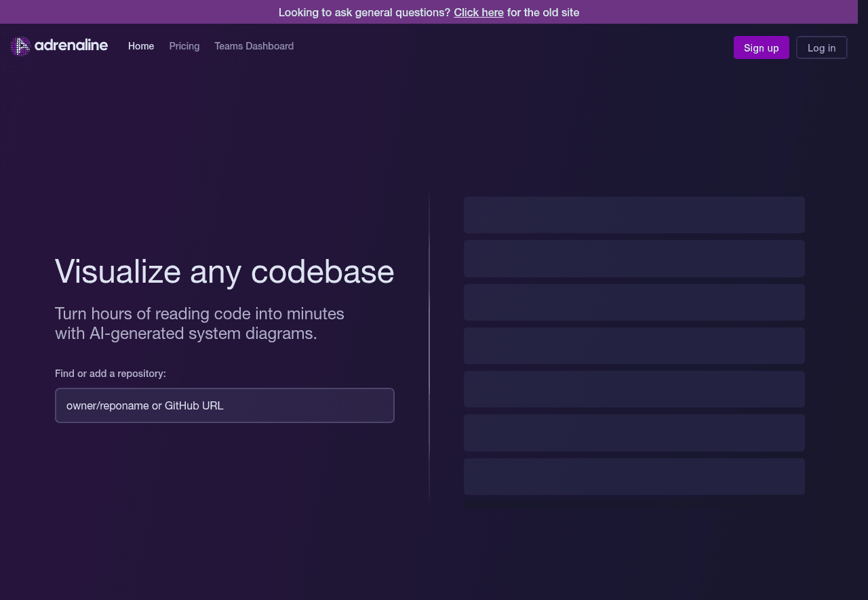Follow the 'Click here' banner link
The image size is (868, 600).
pyautogui.click(x=478, y=12)
